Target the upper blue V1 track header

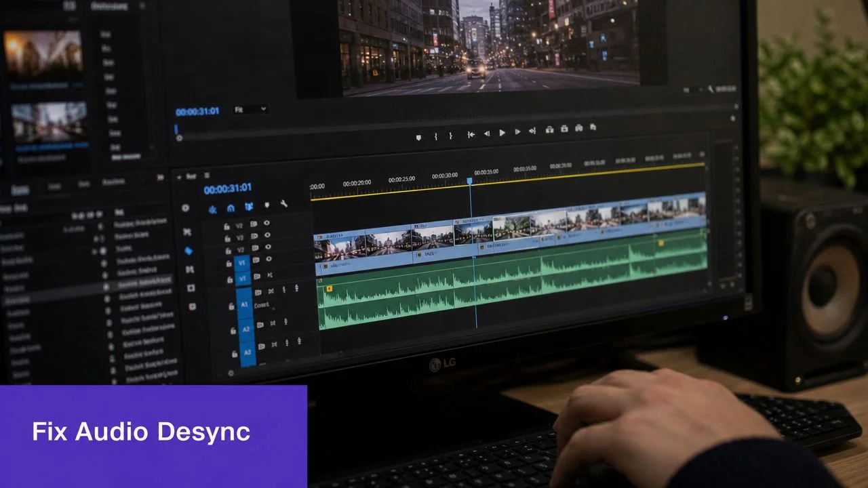click(241, 264)
